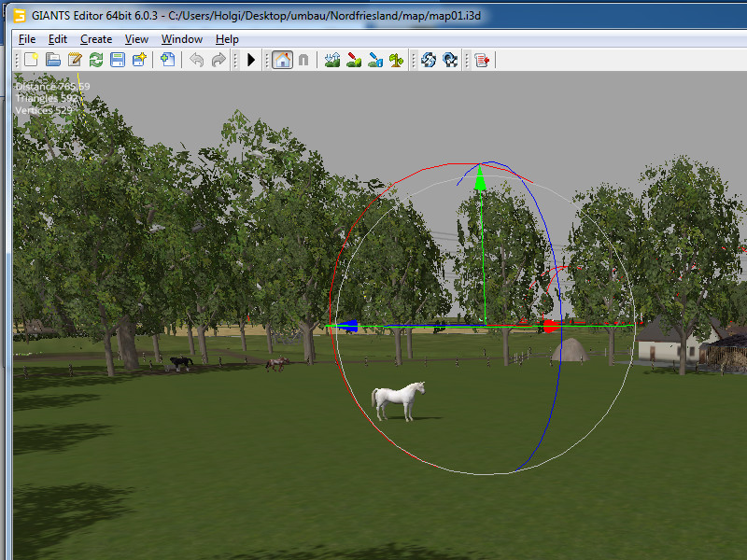
Task: Open the Window menu
Action: tap(182, 39)
